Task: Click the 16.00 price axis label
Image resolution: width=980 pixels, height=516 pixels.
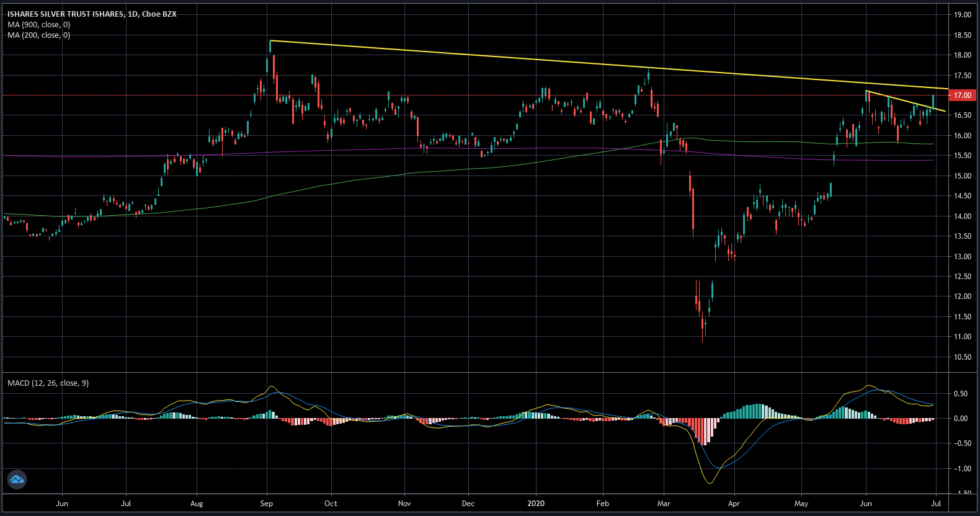Action: [x=963, y=136]
